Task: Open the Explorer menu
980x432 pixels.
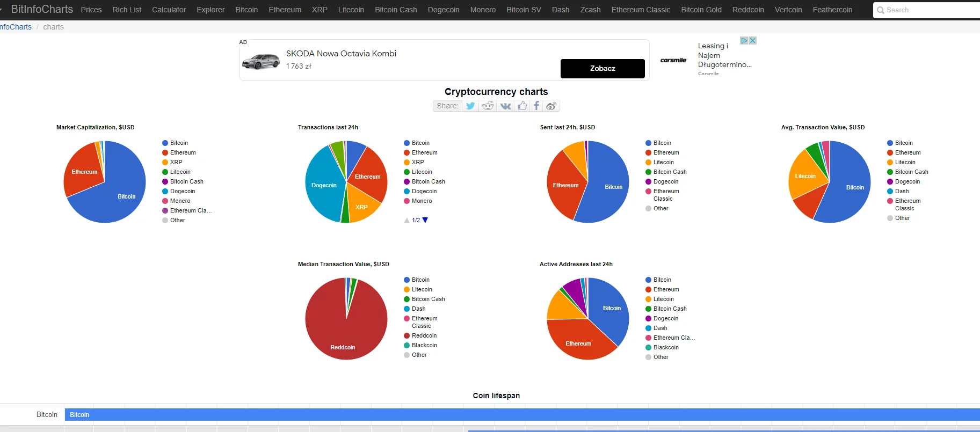Action: coord(210,10)
